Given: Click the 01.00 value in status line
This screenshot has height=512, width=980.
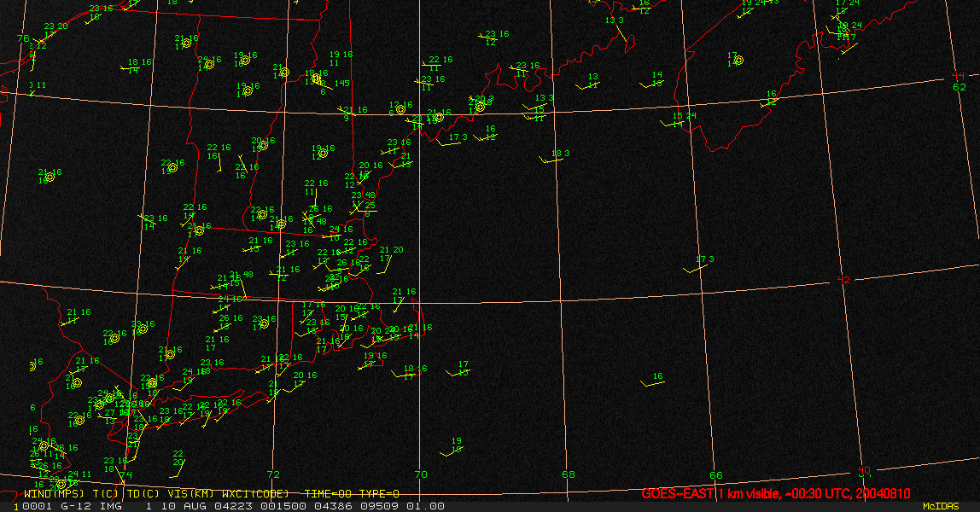Looking at the screenshot, I should (426, 506).
